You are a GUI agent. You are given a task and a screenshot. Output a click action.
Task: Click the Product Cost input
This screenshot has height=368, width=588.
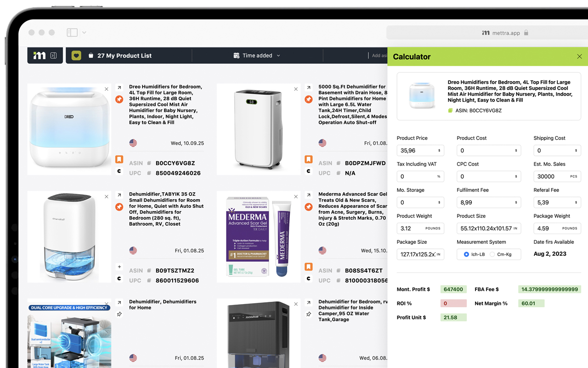tap(489, 150)
